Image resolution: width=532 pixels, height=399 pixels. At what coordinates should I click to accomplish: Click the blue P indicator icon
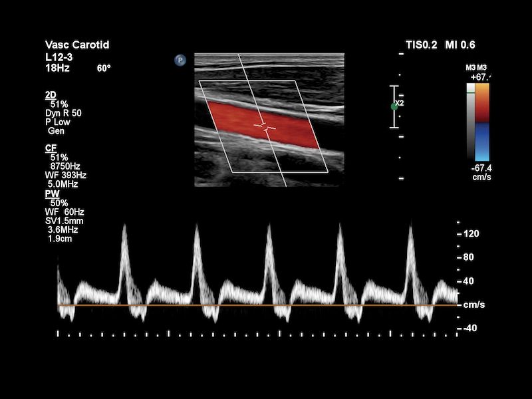[x=180, y=61]
